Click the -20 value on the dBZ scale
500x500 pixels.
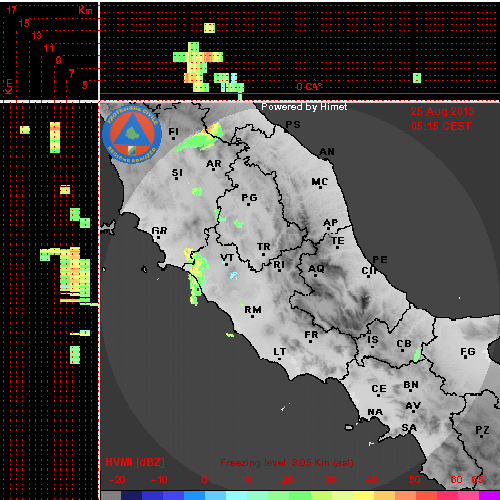[x=117, y=480]
